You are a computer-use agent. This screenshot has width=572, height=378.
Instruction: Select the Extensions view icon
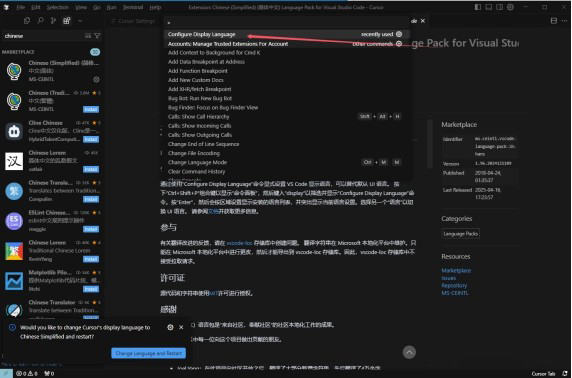[x=66, y=21]
